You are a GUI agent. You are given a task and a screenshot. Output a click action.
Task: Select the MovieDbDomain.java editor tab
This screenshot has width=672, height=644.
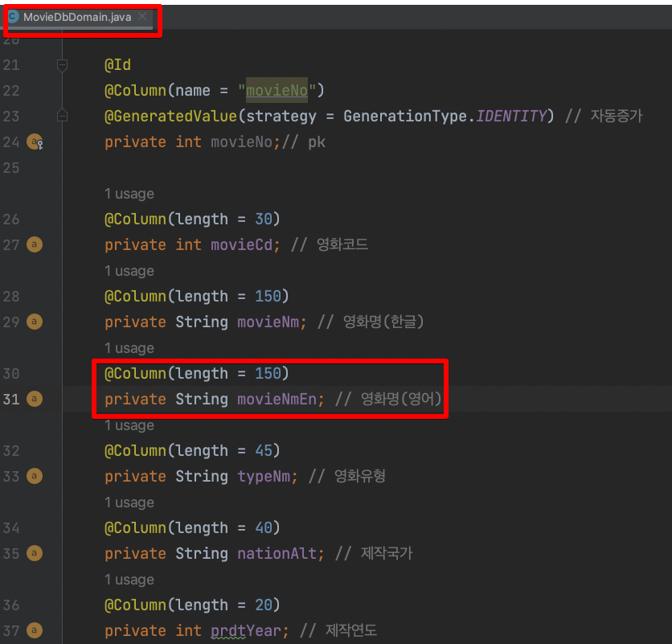point(78,17)
